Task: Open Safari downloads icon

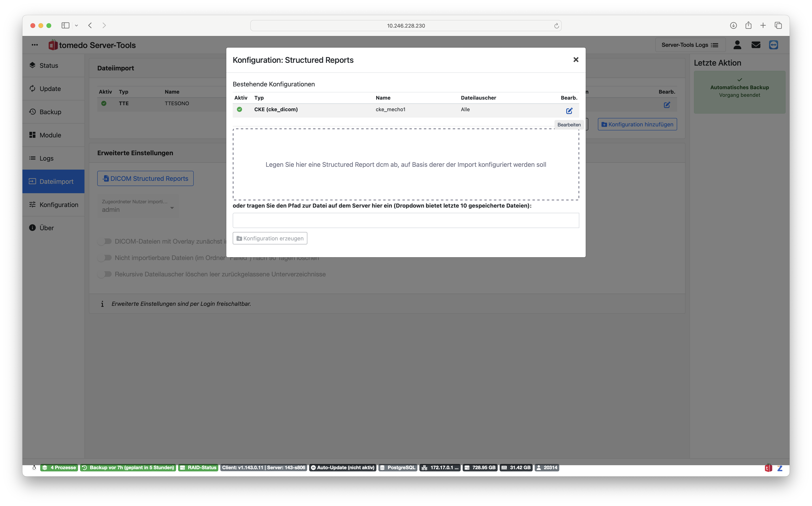Action: tap(733, 25)
